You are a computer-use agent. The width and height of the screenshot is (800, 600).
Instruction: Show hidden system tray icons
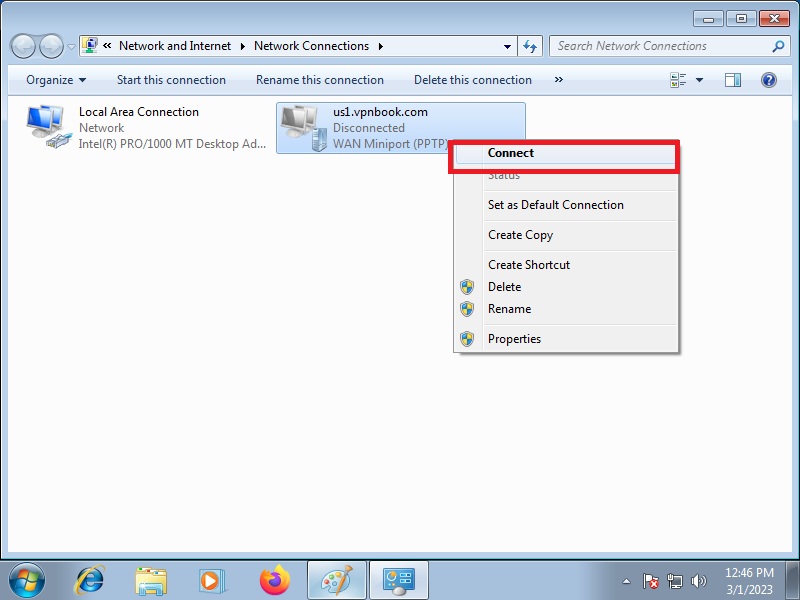(627, 581)
